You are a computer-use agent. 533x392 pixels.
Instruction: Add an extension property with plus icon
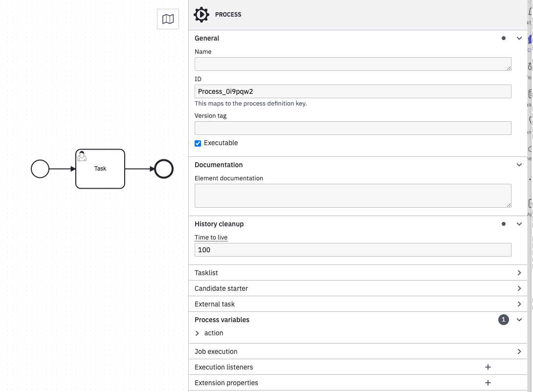click(x=488, y=383)
